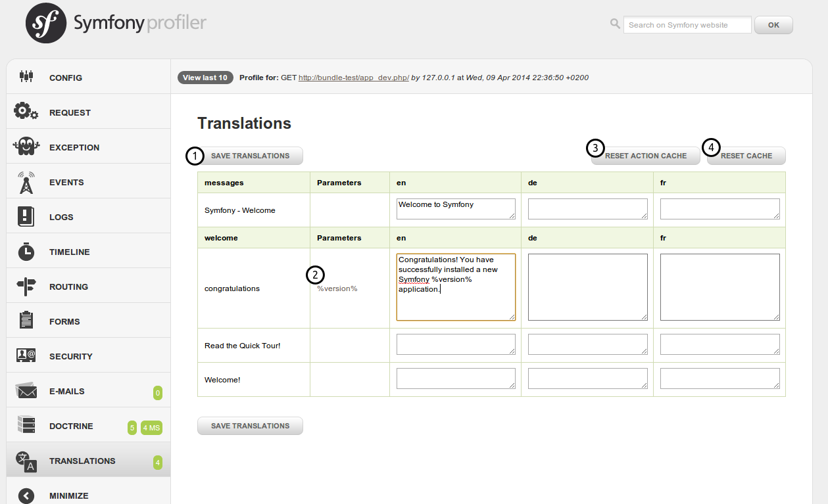Focus de field for Read the Quick Tour!
Image resolution: width=828 pixels, height=504 pixels.
coord(588,344)
